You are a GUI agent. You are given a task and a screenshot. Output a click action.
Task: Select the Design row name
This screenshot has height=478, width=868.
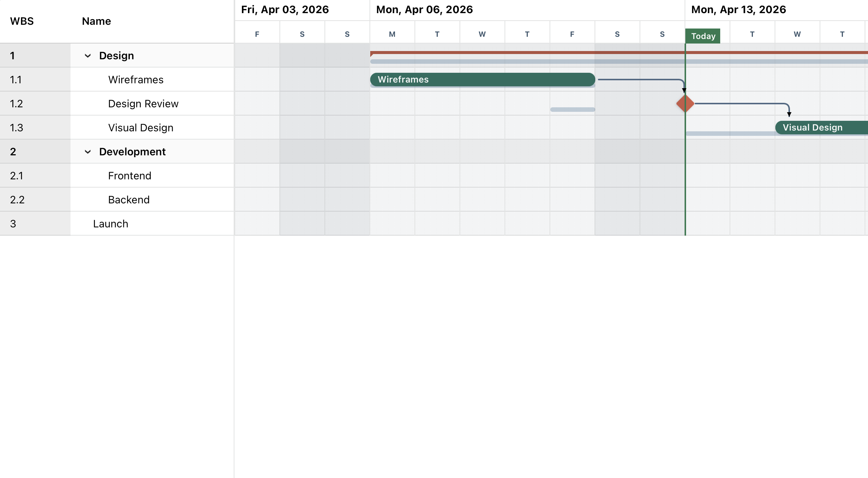point(116,56)
